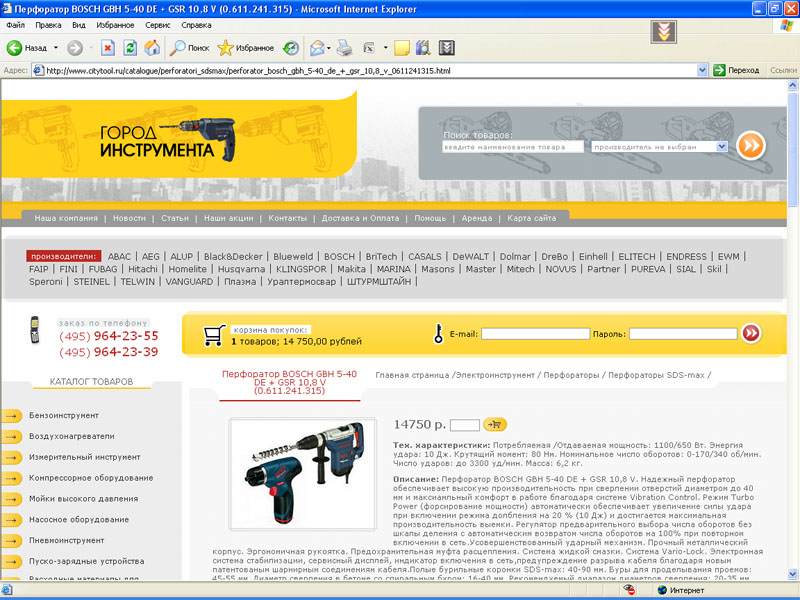Stop page loading with red X icon
The image size is (800, 600).
108,48
